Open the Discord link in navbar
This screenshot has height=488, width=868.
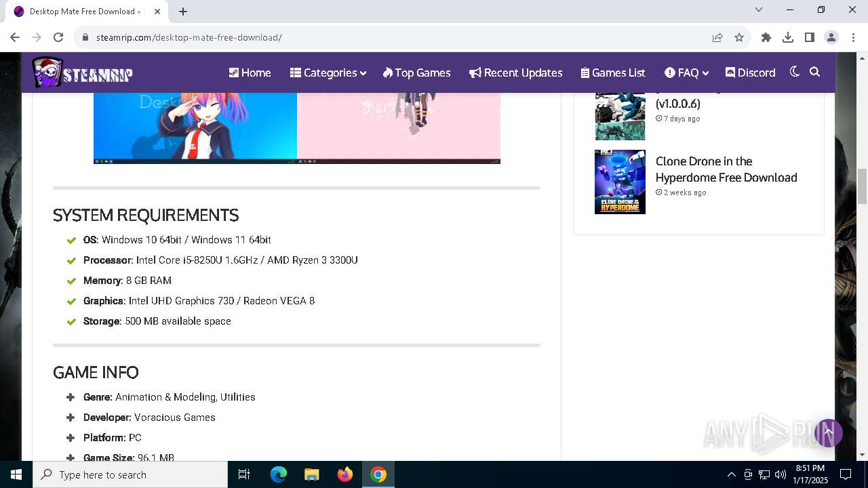point(750,73)
